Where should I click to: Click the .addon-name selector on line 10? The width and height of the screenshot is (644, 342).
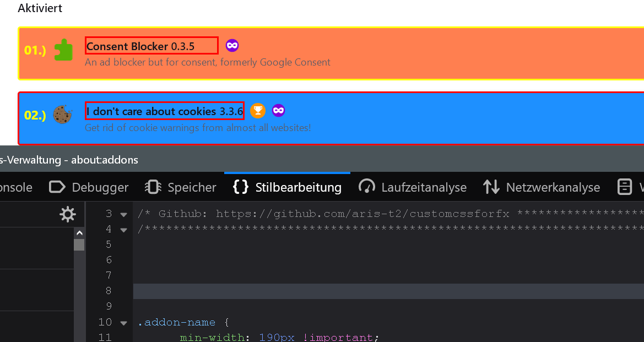[x=177, y=322]
